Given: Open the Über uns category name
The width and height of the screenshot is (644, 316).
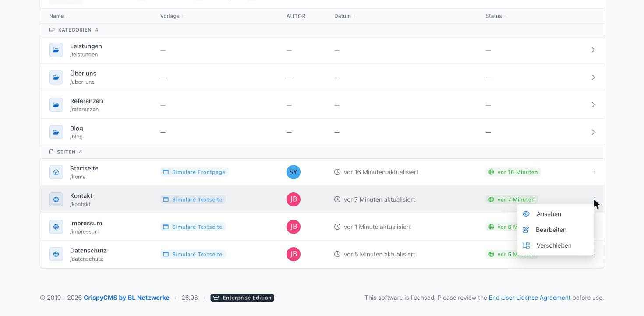Looking at the screenshot, I should click(83, 74).
